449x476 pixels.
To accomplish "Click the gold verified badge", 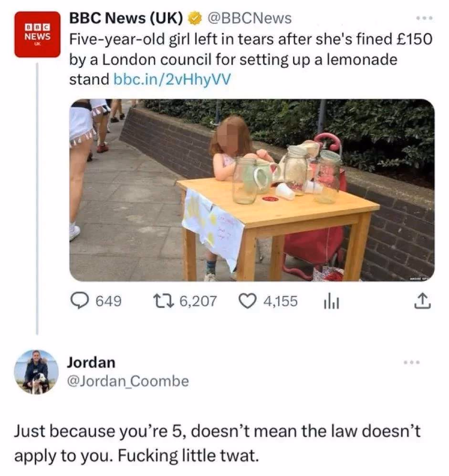I will [x=195, y=18].
